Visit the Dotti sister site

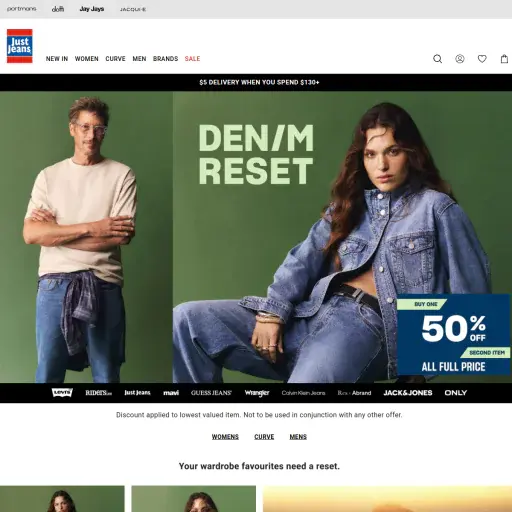point(58,9)
